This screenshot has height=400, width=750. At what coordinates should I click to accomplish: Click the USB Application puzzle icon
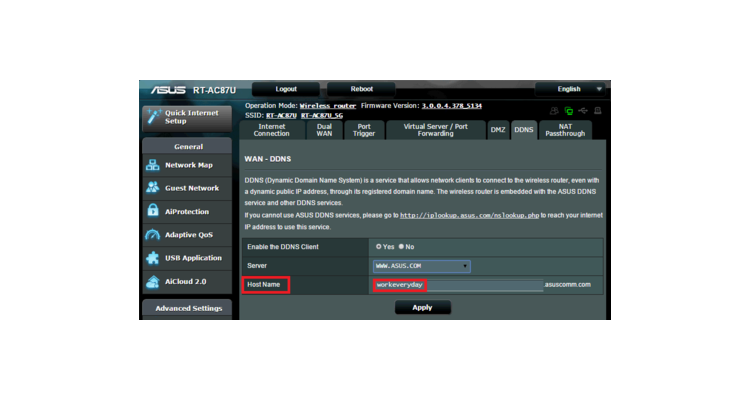pyautogui.click(x=153, y=258)
